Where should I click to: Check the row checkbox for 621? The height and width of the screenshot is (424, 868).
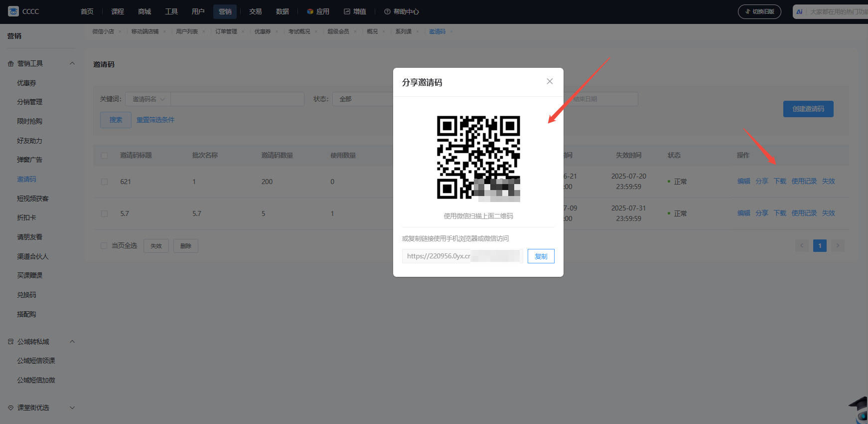pyautogui.click(x=104, y=182)
